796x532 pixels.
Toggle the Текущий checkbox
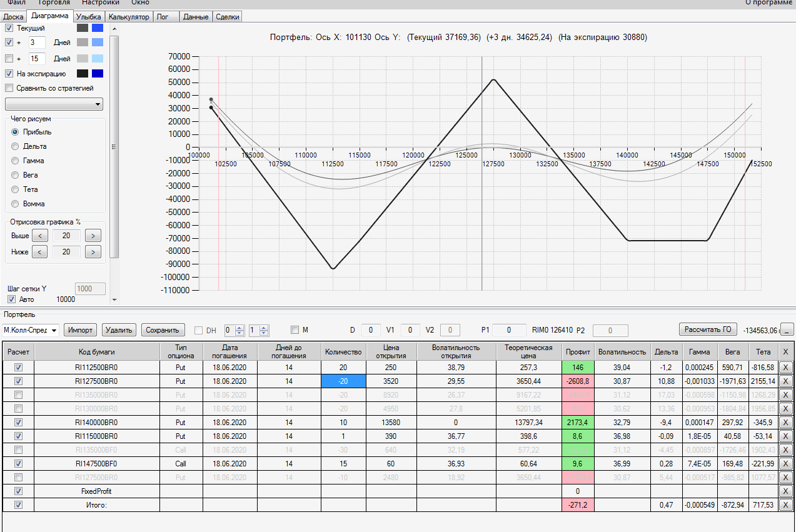click(x=9, y=28)
